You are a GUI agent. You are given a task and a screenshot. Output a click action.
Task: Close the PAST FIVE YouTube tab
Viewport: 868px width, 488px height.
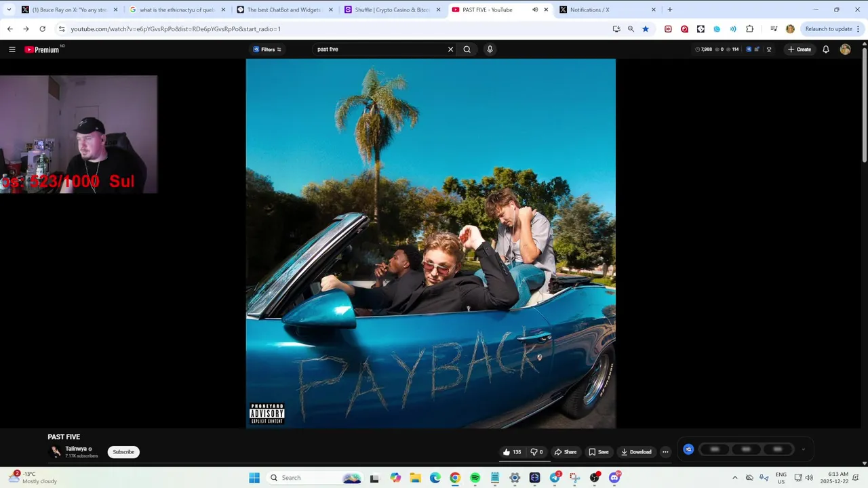pyautogui.click(x=546, y=9)
